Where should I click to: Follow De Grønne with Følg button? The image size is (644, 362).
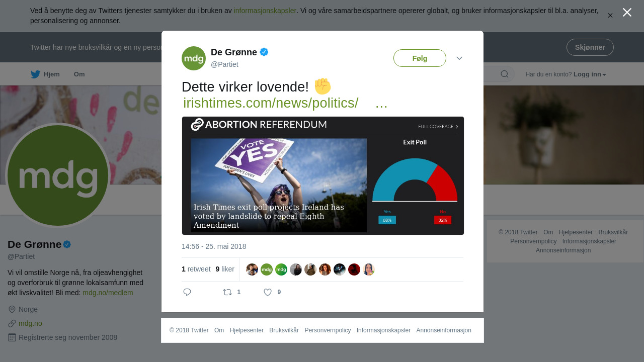pyautogui.click(x=420, y=58)
